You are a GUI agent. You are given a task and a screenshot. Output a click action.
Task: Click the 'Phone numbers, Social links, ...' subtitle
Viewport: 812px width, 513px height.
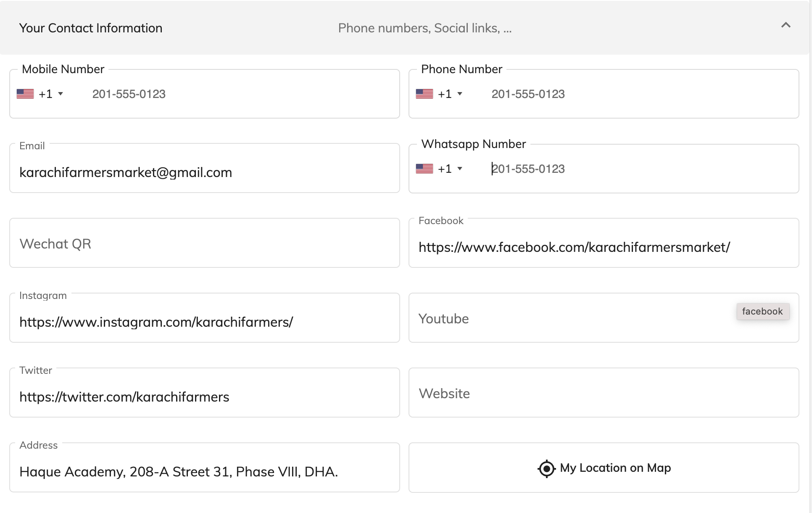click(x=425, y=28)
